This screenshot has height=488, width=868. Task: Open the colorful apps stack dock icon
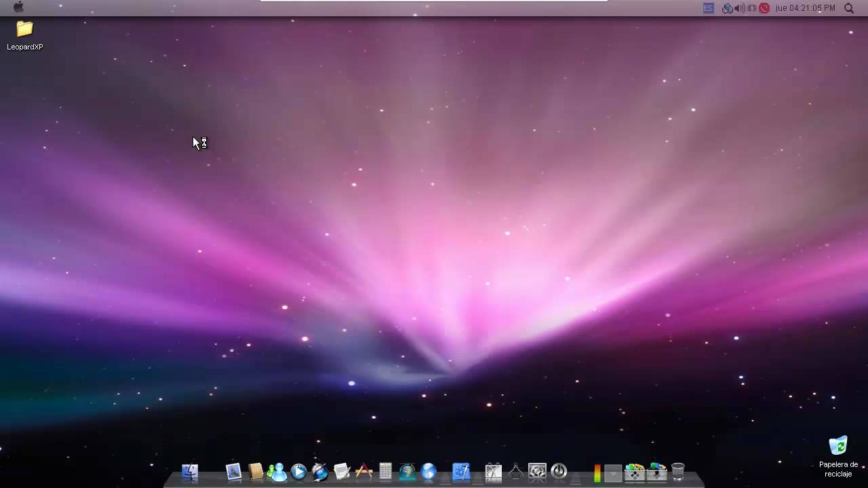pyautogui.click(x=635, y=472)
